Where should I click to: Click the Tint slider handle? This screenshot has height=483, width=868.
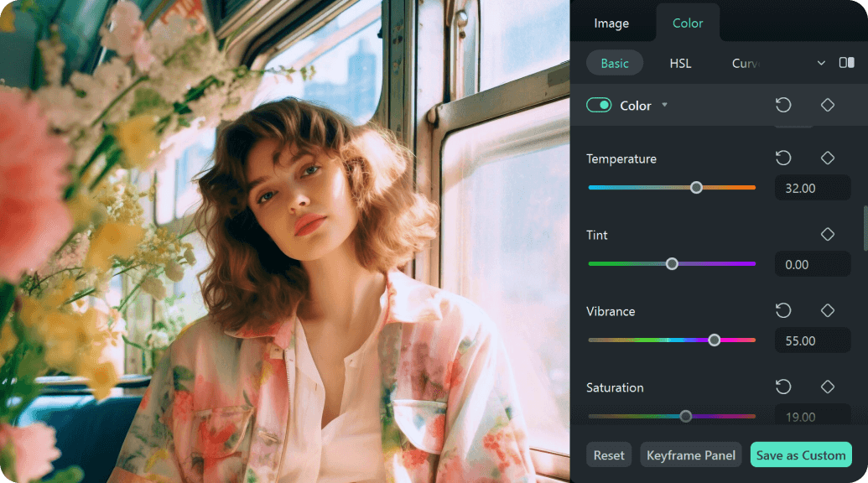pyautogui.click(x=672, y=264)
